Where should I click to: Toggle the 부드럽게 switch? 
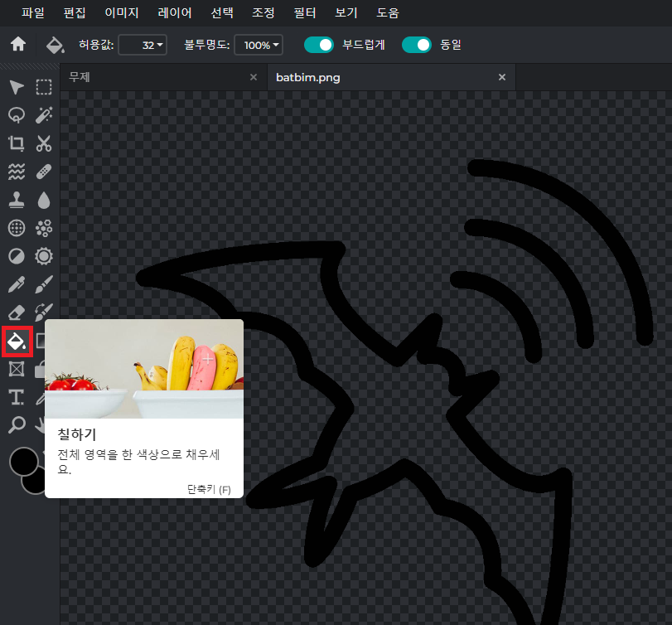point(319,45)
